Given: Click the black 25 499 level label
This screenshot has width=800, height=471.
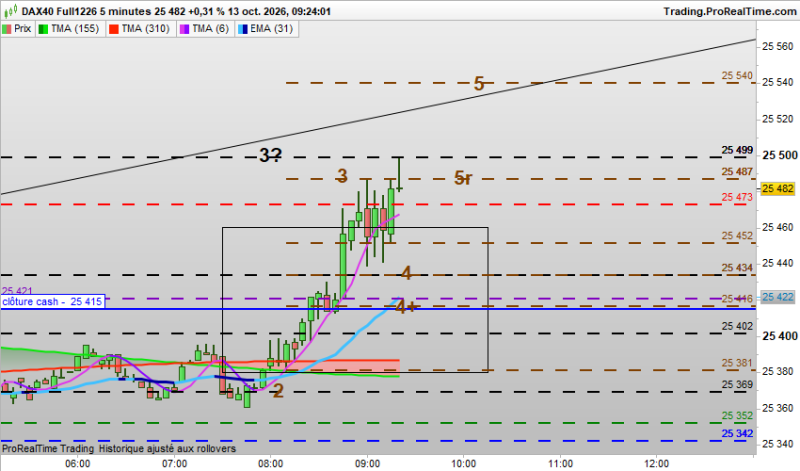Looking at the screenshot, I should click(737, 150).
